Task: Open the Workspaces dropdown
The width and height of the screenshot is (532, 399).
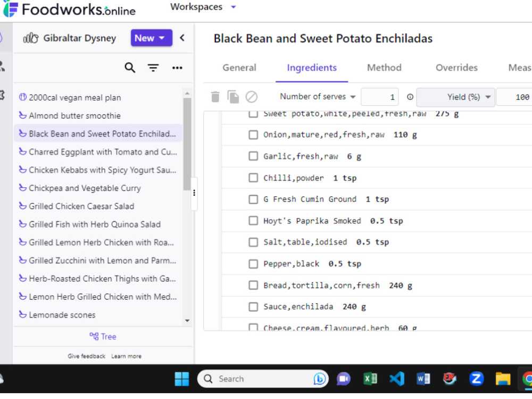Action: pyautogui.click(x=203, y=7)
